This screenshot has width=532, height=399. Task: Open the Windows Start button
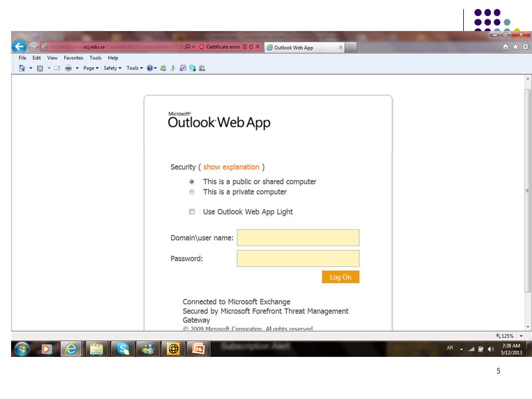[22, 349]
